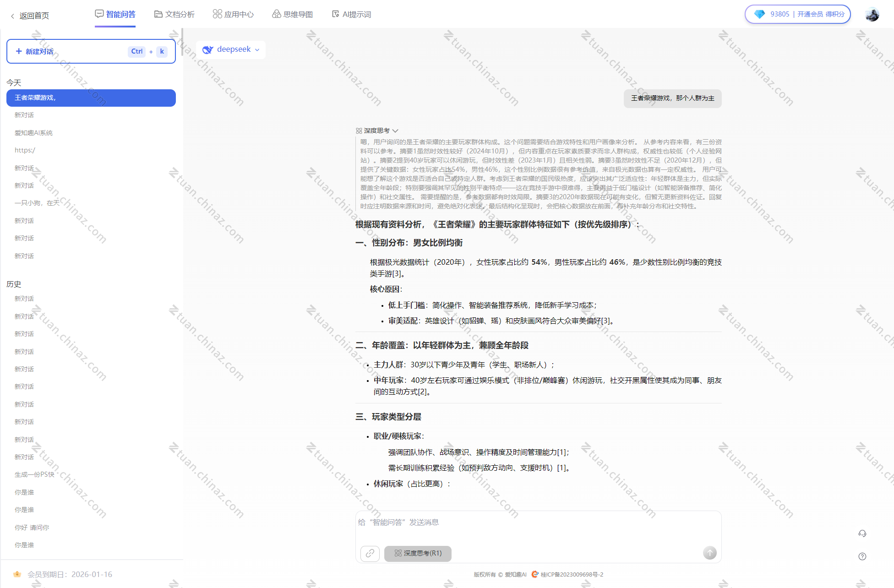This screenshot has width=894, height=588.
Task: Open the deepseek model dropdown
Action: (x=231, y=49)
